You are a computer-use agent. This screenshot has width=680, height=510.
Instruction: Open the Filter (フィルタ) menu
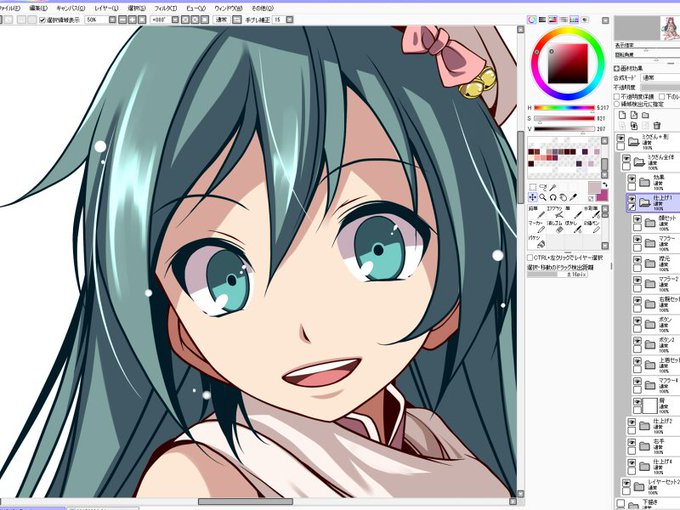point(165,8)
